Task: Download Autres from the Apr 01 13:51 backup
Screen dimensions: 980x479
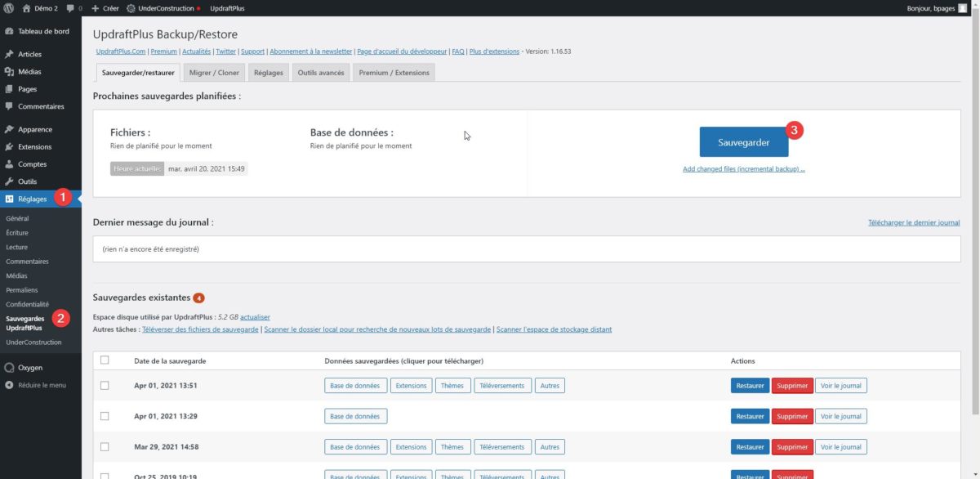Action: (x=550, y=385)
